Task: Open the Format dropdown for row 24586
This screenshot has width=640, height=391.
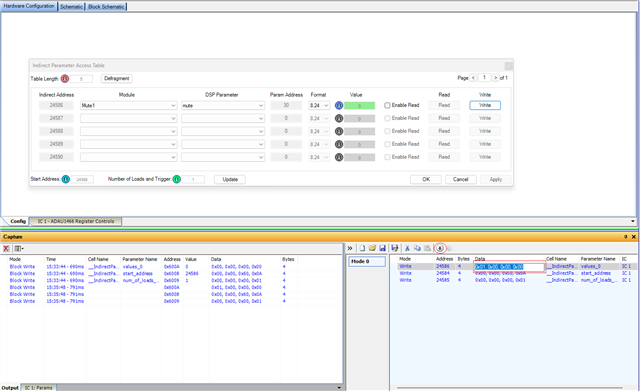Action: [x=319, y=105]
